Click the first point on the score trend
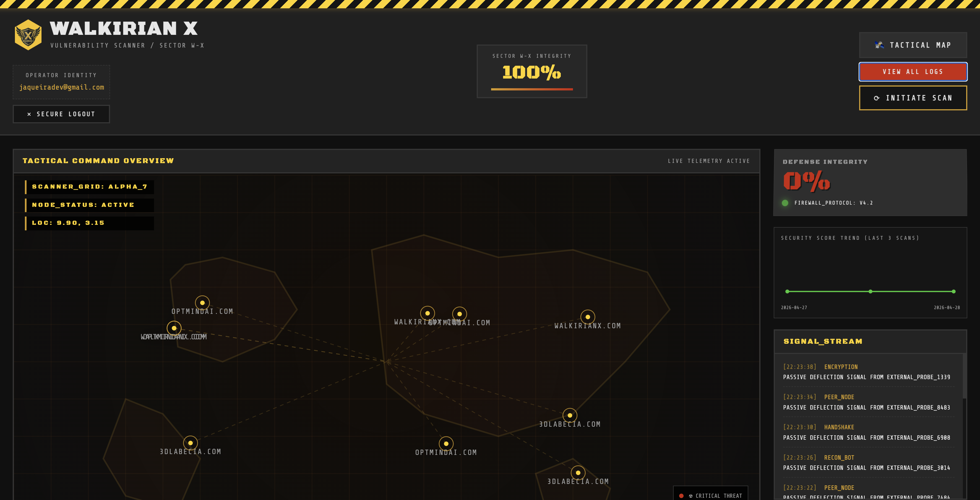The width and height of the screenshot is (980, 500). click(787, 291)
